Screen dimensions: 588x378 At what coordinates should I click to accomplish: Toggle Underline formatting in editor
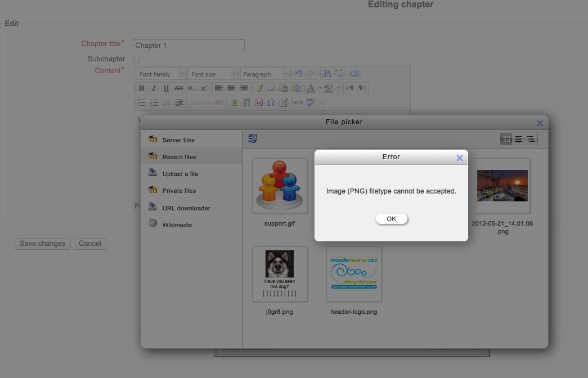[x=166, y=88]
